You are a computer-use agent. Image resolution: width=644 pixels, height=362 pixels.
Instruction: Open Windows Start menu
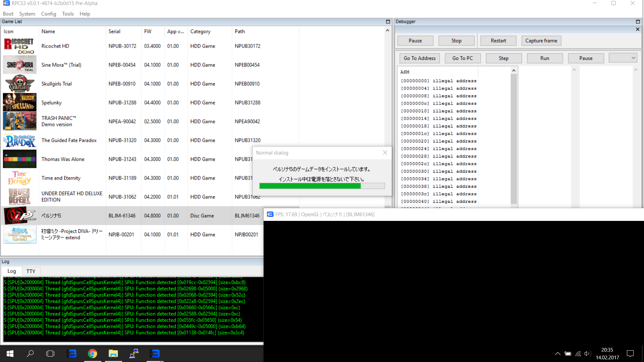(x=10, y=353)
